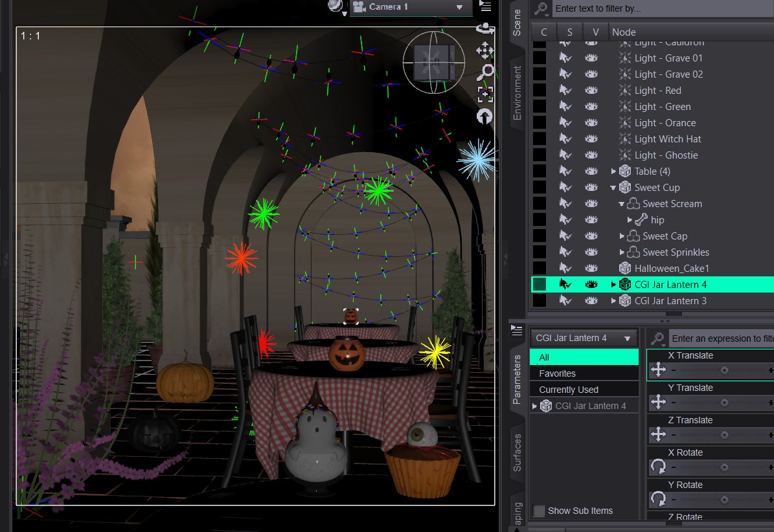This screenshot has width=774, height=532.
Task: Hide the Light - Red node visibility
Action: pyautogui.click(x=591, y=90)
